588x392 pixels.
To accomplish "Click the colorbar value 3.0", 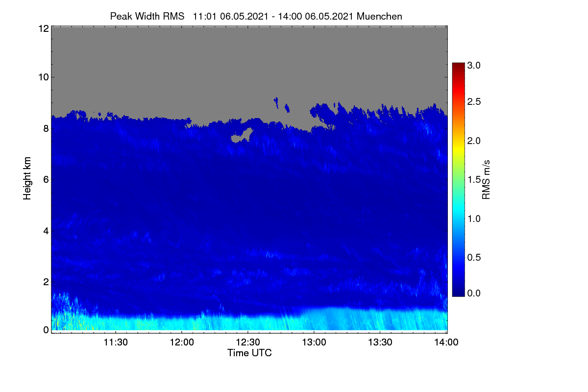I will (473, 65).
